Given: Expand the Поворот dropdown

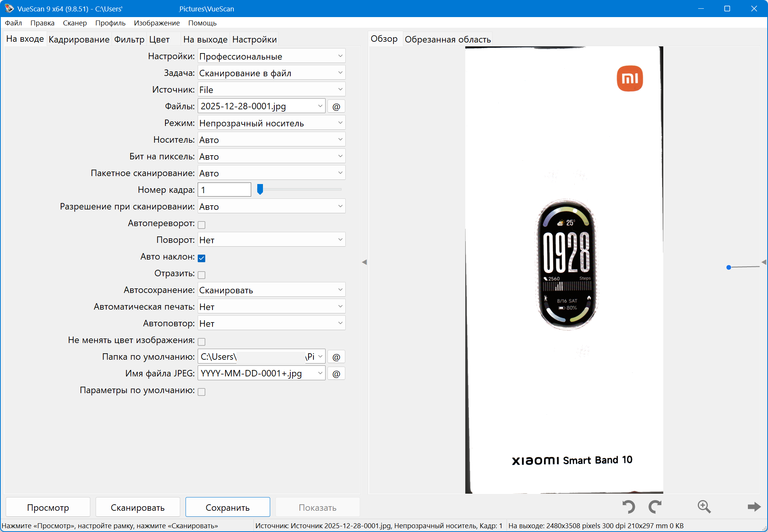Looking at the screenshot, I should click(x=271, y=240).
